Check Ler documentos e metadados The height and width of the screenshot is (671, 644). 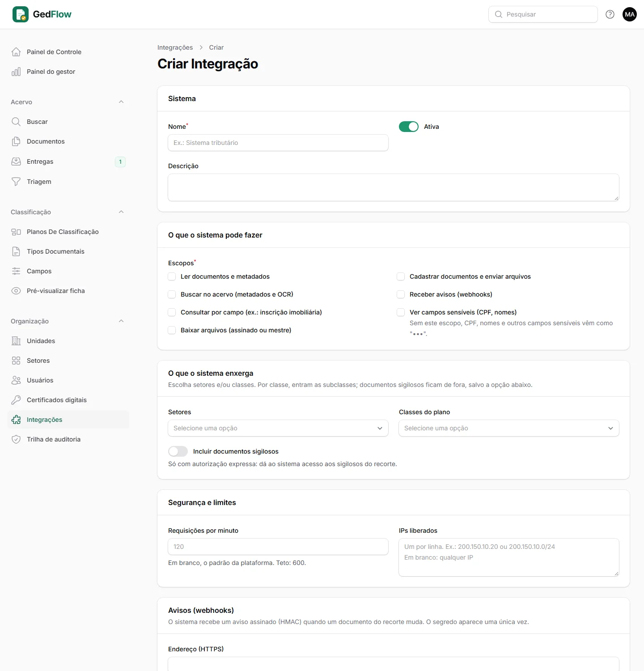[x=172, y=276]
